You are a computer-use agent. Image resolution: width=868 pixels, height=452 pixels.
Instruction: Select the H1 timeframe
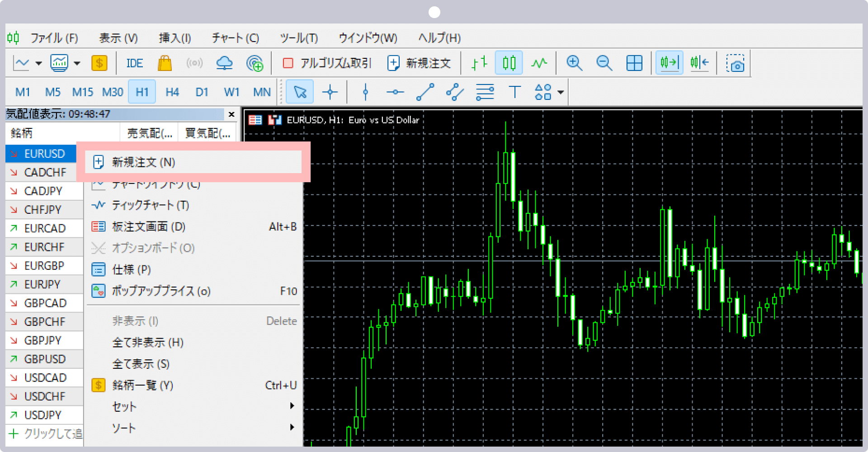click(142, 92)
